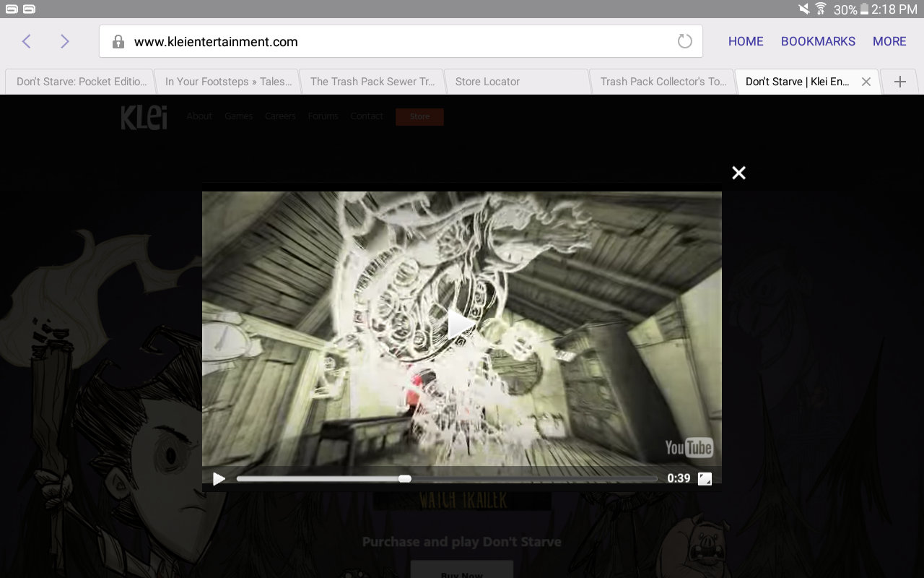
Task: Click the small play button in the video control bar
Action: click(219, 478)
